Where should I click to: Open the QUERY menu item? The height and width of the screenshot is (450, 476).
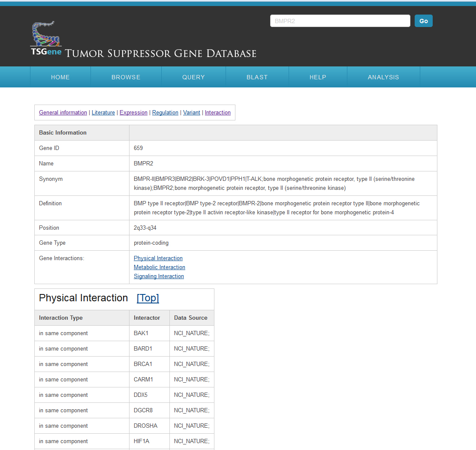click(x=193, y=77)
